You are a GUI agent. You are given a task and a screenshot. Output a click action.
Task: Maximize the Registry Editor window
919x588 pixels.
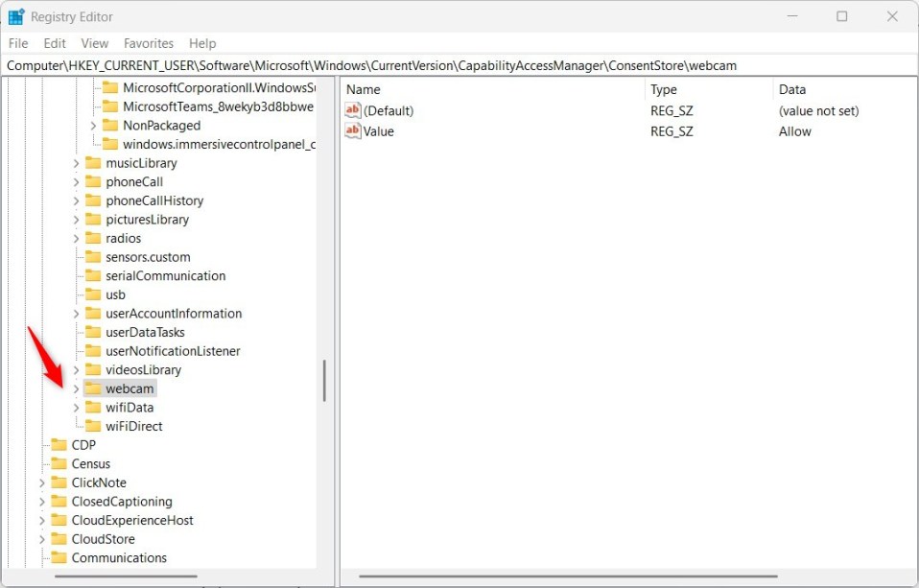(841, 16)
